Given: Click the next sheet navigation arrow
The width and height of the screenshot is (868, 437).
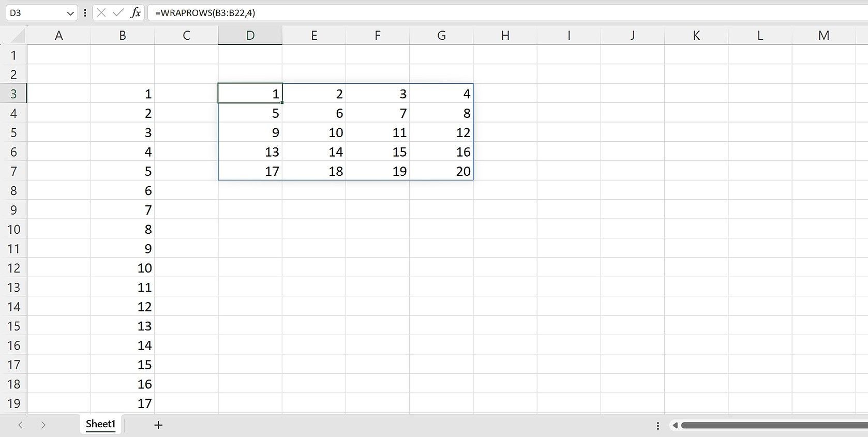Looking at the screenshot, I should pyautogui.click(x=43, y=425).
